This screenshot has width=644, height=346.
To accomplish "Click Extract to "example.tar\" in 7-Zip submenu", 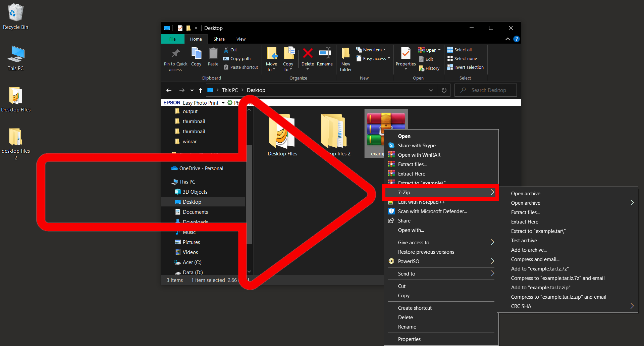I will pyautogui.click(x=538, y=231).
